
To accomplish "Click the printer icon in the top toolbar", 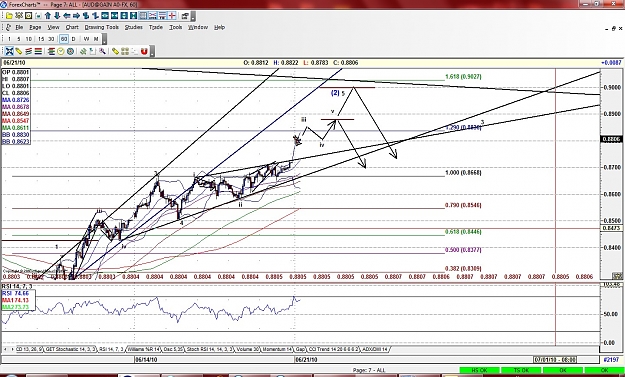I will pos(185,16).
